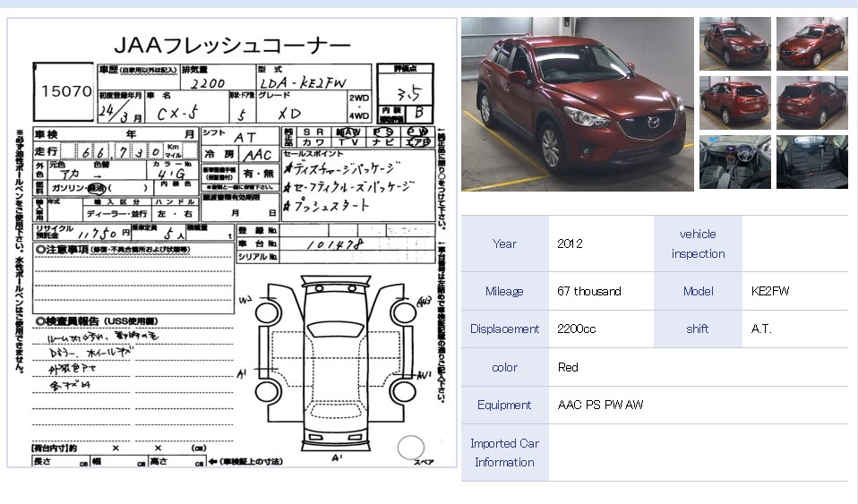
Task: Click the color value Red
Action: [x=568, y=367]
